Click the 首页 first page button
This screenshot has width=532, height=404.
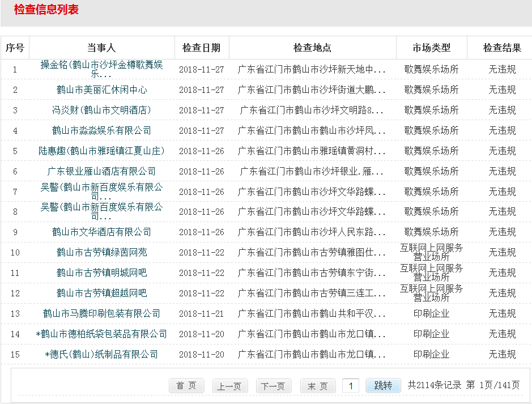click(186, 386)
